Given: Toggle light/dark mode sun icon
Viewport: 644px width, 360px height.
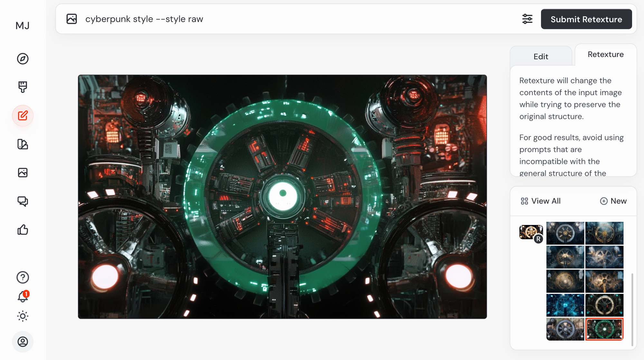Looking at the screenshot, I should coord(23,316).
